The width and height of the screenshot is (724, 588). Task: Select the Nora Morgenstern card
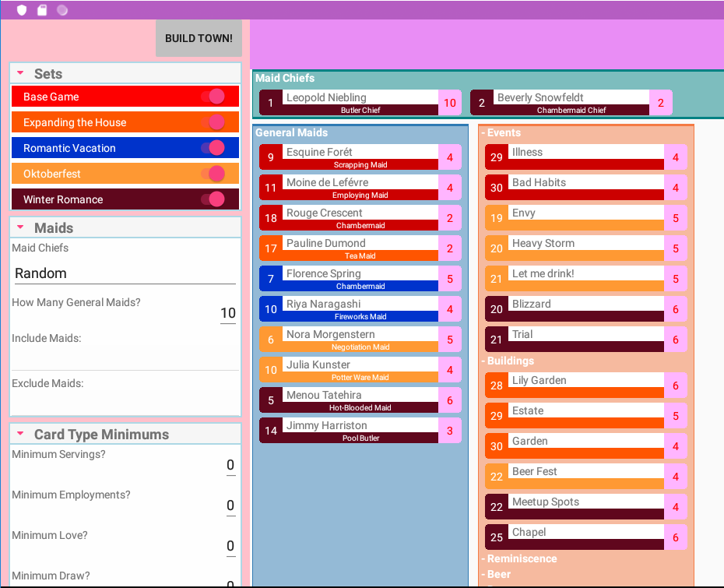360,340
